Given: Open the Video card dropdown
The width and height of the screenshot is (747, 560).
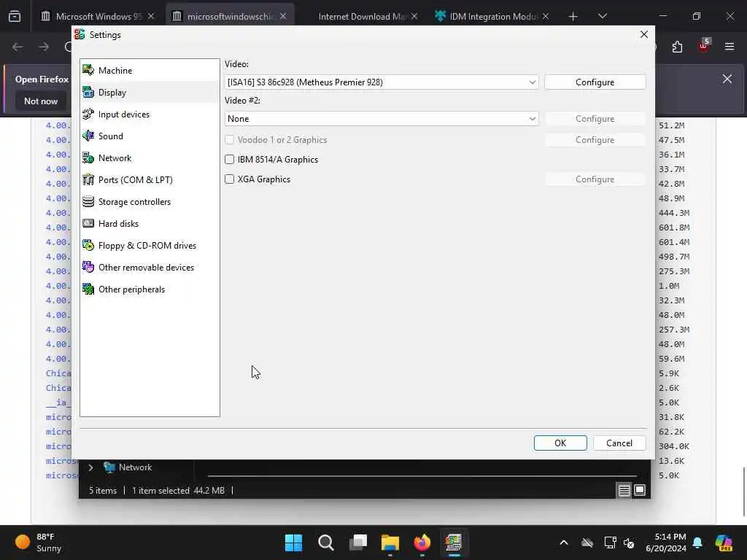Looking at the screenshot, I should 382,82.
